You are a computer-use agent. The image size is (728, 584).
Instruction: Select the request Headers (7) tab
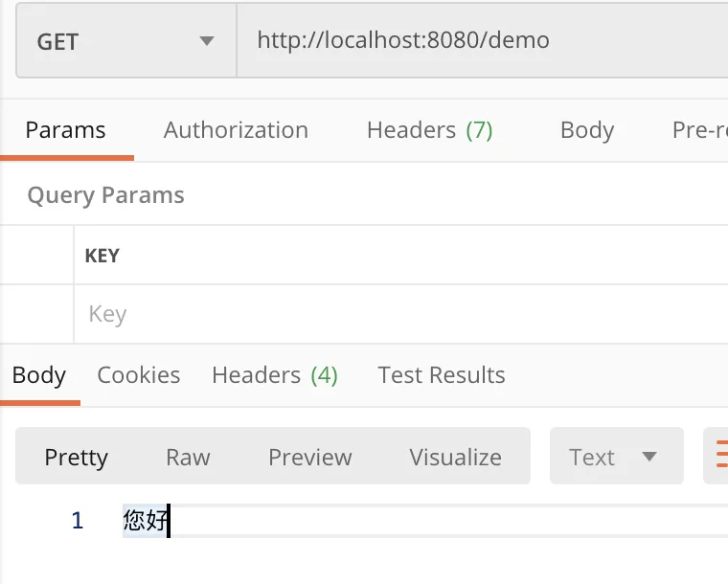click(x=429, y=130)
